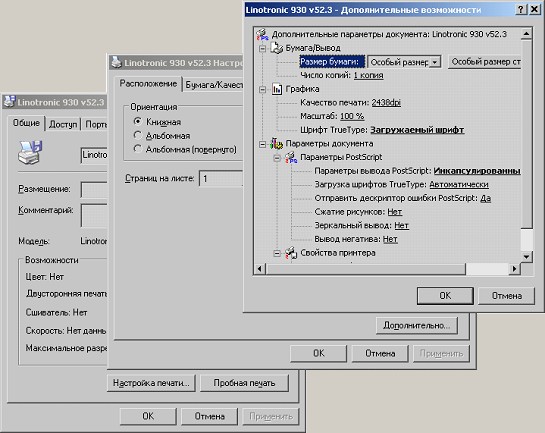Click the Параметры вывода PostScript value
Screen dimensions: 545x433
pos(477,171)
